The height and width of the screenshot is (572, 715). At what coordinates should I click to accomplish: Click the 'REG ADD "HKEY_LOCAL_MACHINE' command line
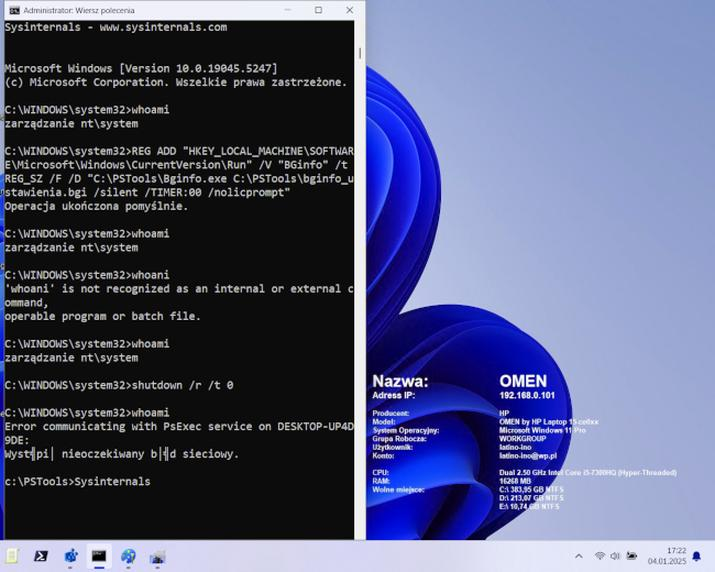tap(179, 151)
